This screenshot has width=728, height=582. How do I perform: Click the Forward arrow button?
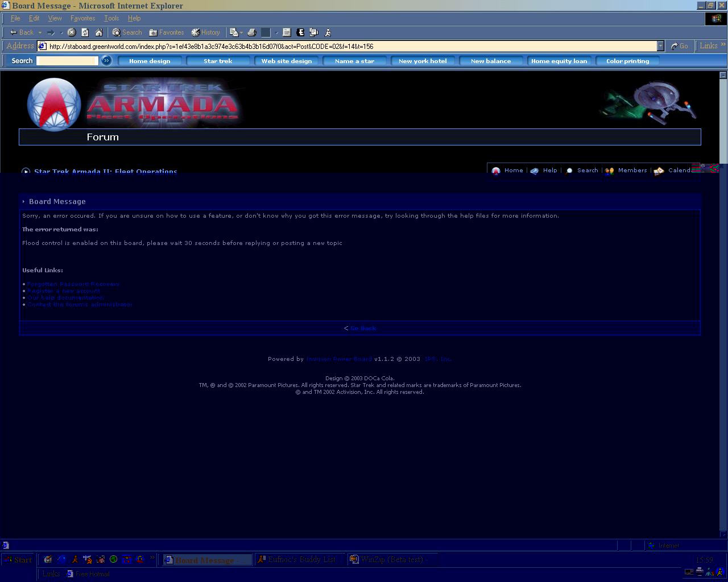tap(51, 32)
